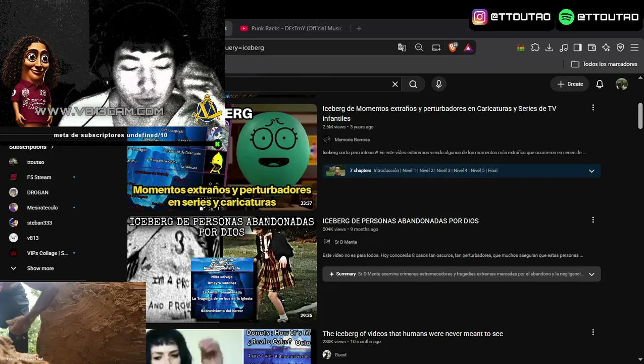
Task: Open the browser hamburger menu
Action: pos(634,48)
